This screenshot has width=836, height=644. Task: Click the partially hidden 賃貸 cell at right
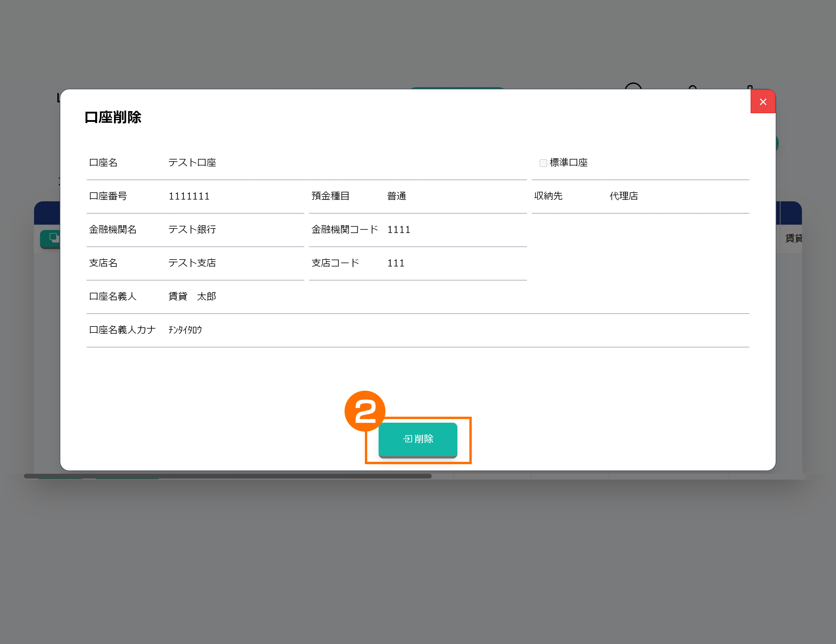(793, 238)
